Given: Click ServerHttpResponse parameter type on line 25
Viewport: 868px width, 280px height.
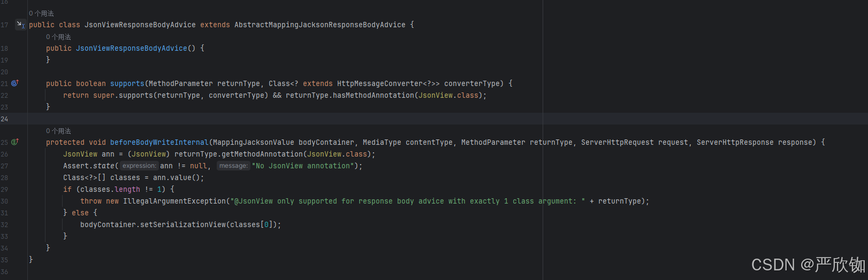Looking at the screenshot, I should coord(735,142).
